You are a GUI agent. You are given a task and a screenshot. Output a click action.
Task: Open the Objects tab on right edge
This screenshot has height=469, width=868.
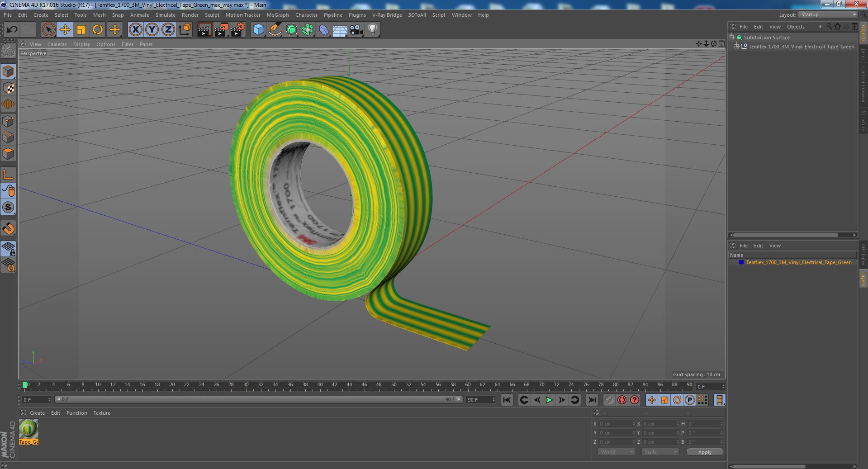(x=863, y=33)
